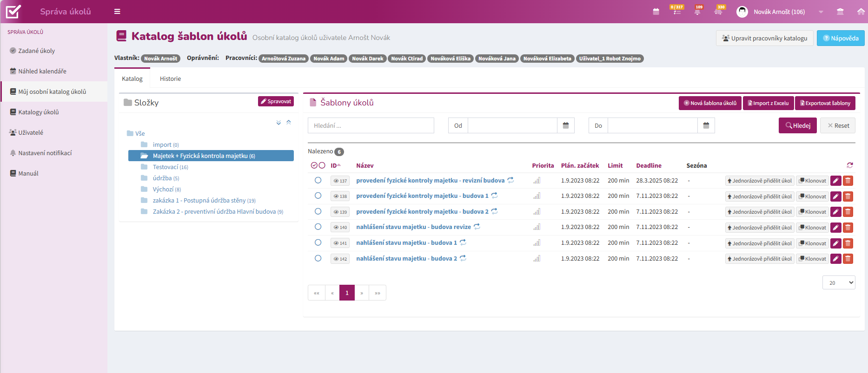868x373 pixels.
Task: Delete template 142 with trash icon
Action: [x=848, y=259]
